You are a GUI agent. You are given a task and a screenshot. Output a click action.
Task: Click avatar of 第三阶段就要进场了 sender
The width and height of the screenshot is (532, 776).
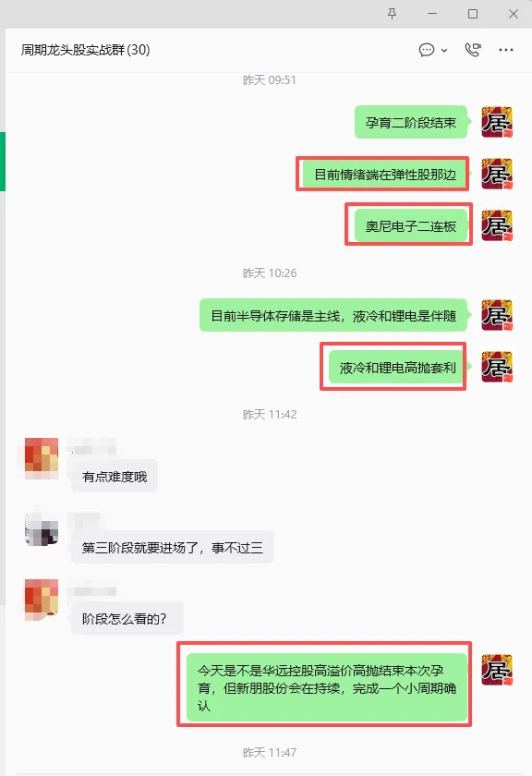pyautogui.click(x=42, y=529)
